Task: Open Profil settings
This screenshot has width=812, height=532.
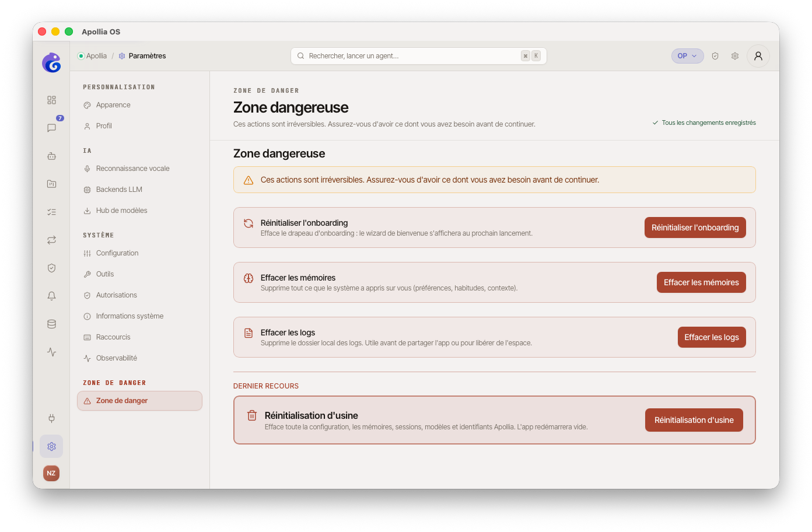Action: click(139, 126)
